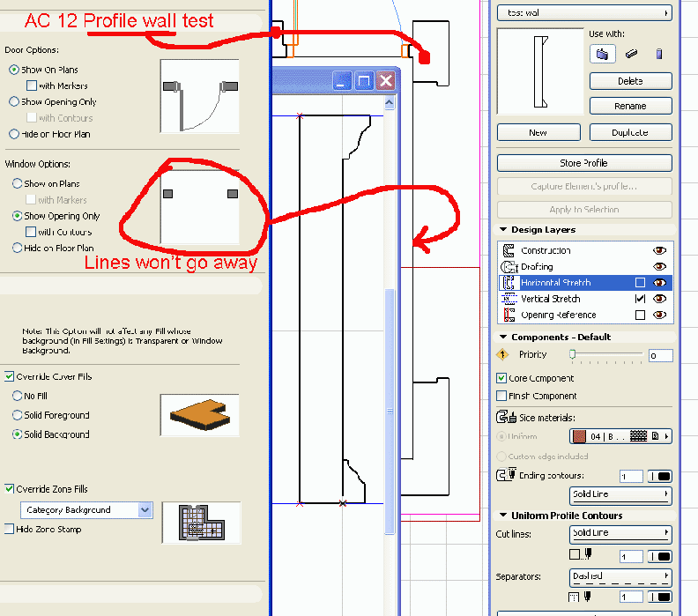Collapse the Design Layers section
Image resolution: width=698 pixels, height=616 pixels.
[x=503, y=230]
